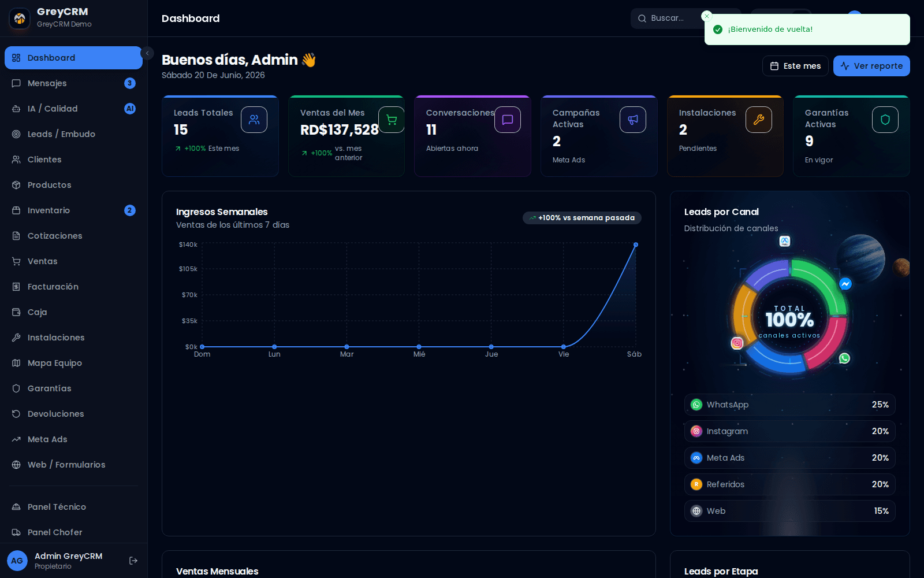Click the Instagram channel row
This screenshot has height=578, width=924.
[x=790, y=431]
